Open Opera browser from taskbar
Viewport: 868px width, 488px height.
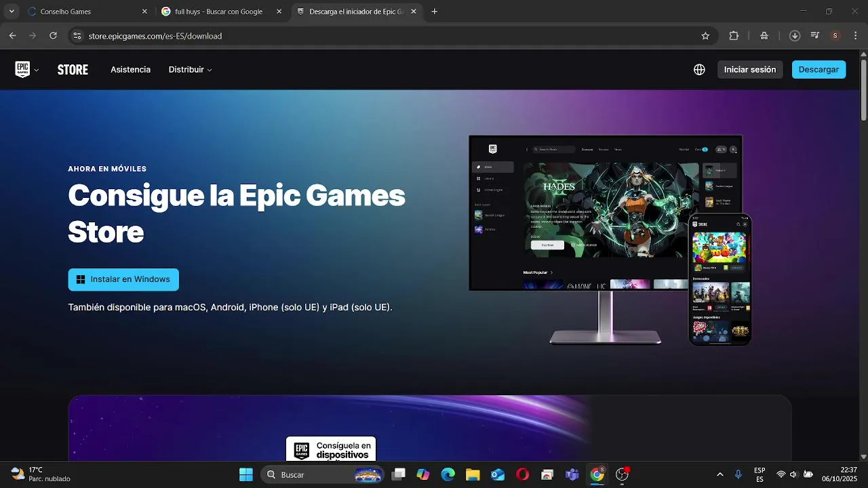[x=523, y=474]
